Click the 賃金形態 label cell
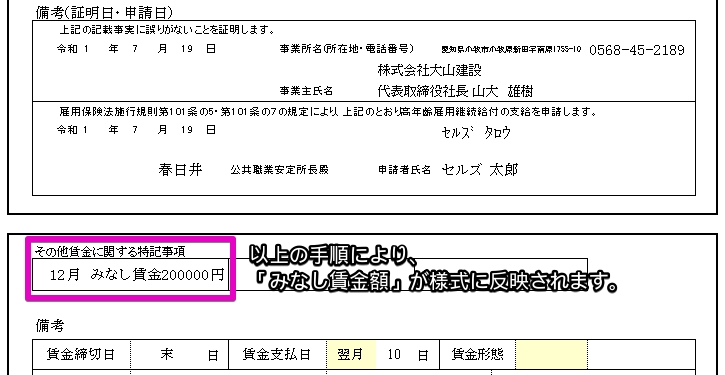 (x=478, y=355)
